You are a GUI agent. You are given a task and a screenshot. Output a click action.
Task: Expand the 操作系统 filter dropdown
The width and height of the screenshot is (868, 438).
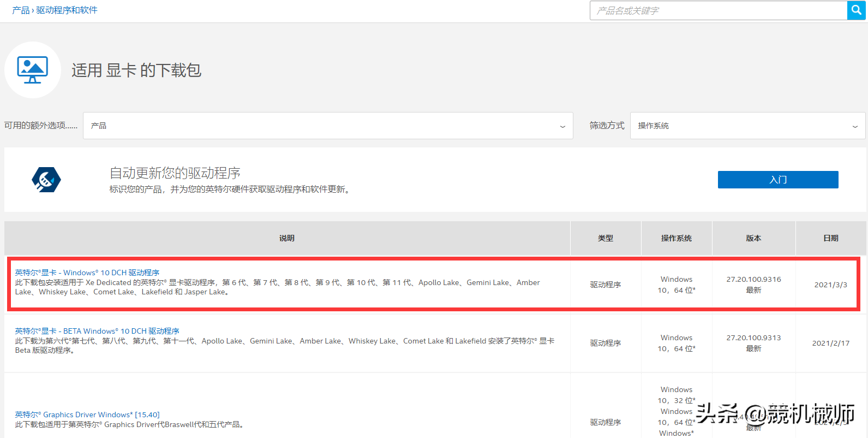tap(747, 126)
